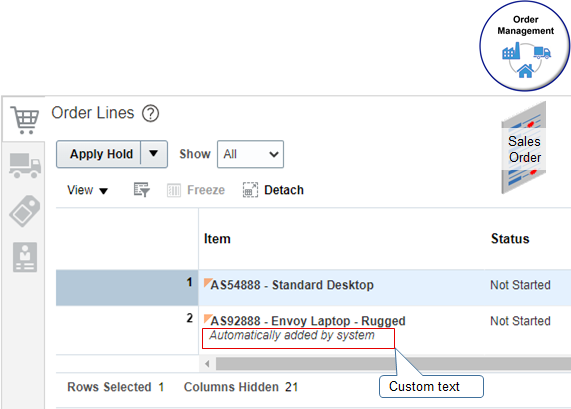Click AS54888 - Standard Desktop item

pos(292,285)
